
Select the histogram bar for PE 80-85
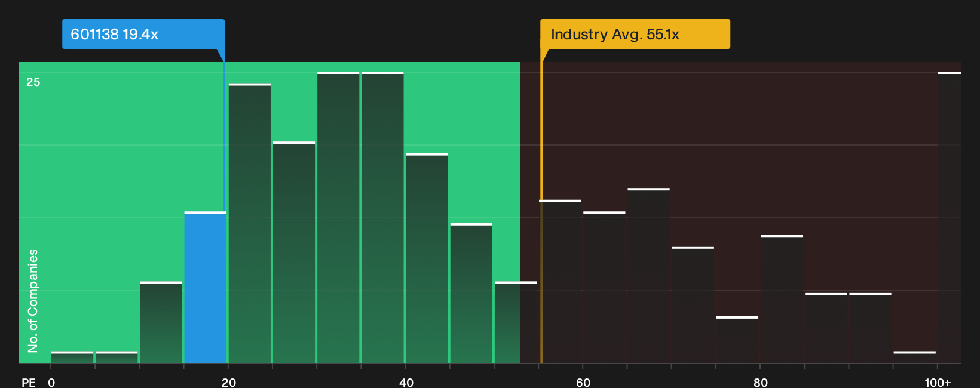click(x=782, y=299)
